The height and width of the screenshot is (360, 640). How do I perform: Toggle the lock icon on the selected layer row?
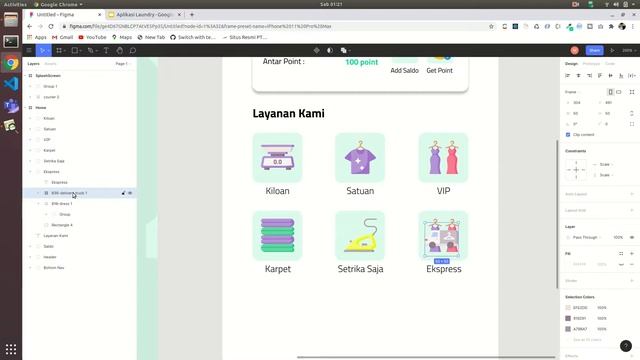pos(123,193)
